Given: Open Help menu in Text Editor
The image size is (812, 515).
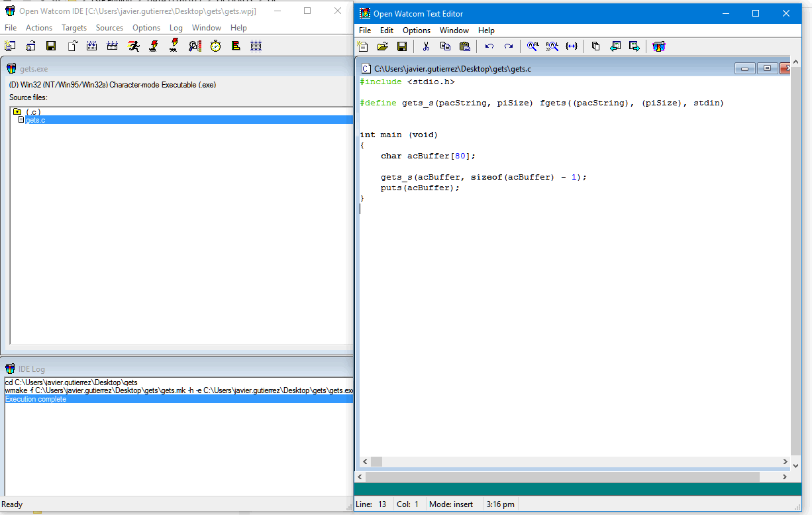Looking at the screenshot, I should click(x=486, y=30).
